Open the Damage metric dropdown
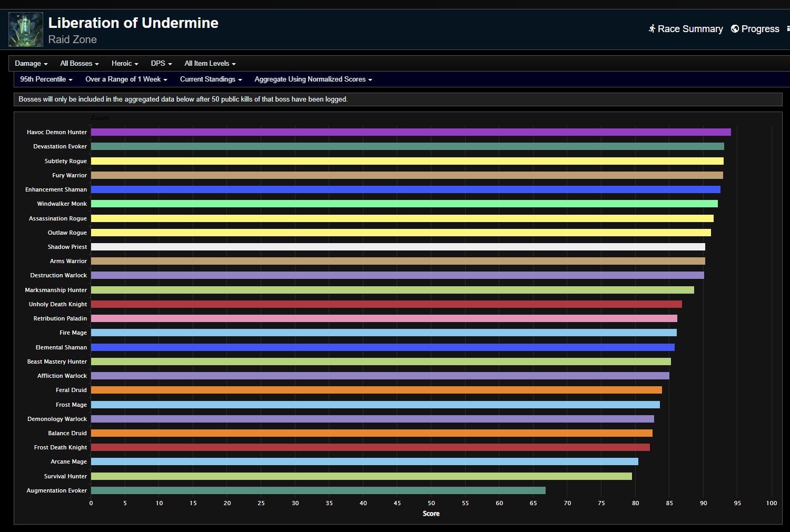The image size is (790, 532). (x=31, y=63)
